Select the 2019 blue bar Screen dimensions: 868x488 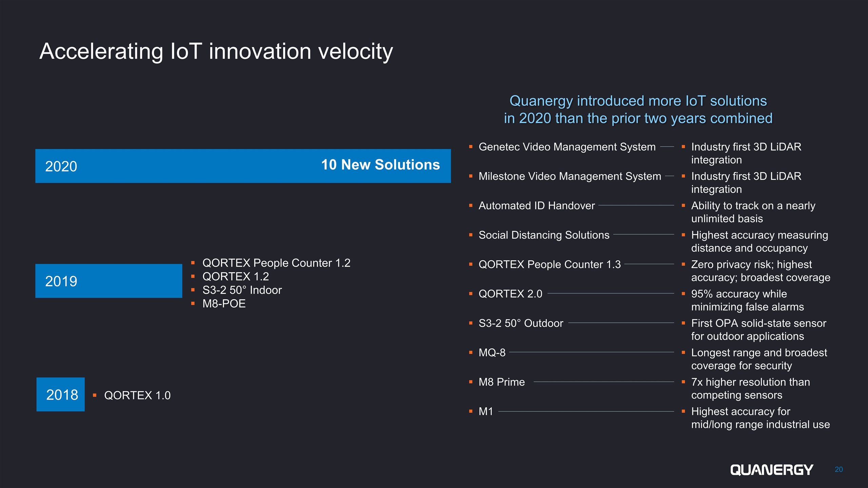pos(108,281)
